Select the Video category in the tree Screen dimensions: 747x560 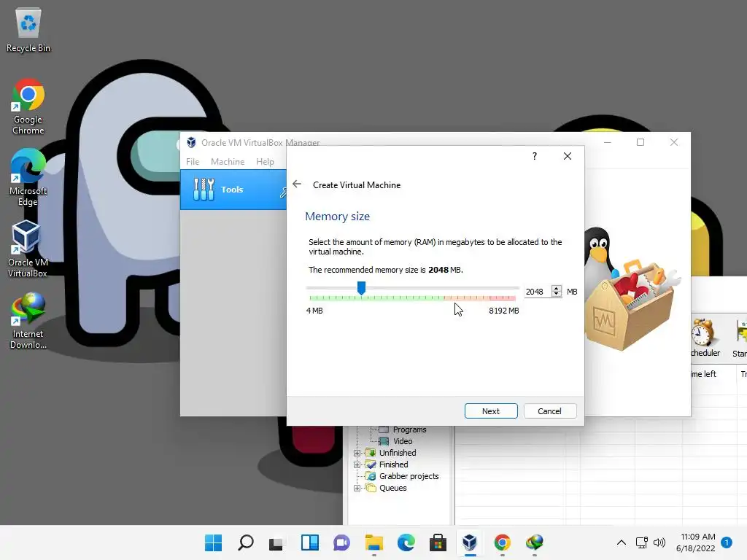pos(403,441)
